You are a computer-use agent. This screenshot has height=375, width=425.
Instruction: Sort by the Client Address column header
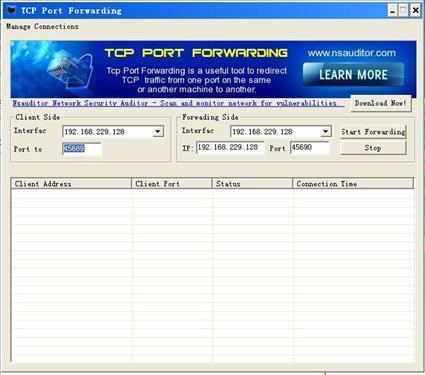pyautogui.click(x=71, y=184)
